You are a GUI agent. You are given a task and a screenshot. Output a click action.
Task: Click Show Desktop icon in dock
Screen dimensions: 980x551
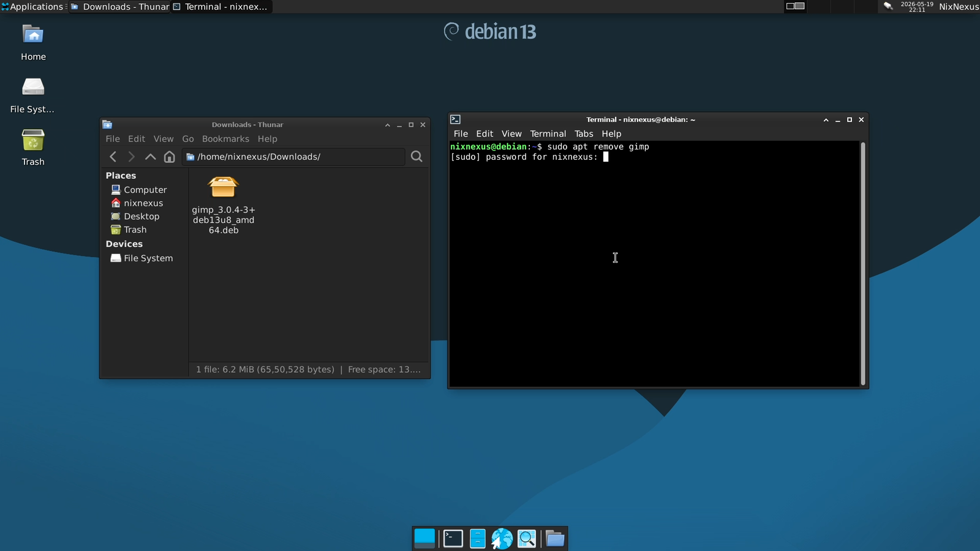424,538
